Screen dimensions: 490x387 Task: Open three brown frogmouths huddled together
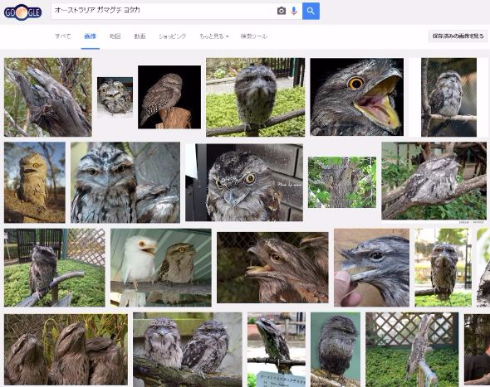(66, 349)
